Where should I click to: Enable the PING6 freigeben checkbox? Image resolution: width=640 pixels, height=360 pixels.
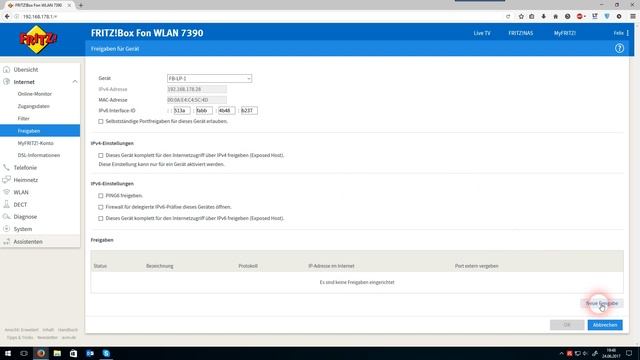(101, 196)
